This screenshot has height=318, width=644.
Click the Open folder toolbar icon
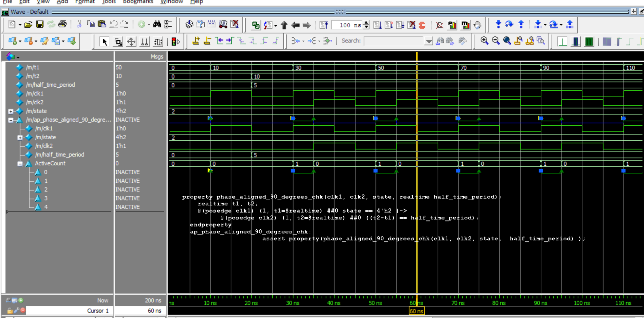[x=28, y=24]
